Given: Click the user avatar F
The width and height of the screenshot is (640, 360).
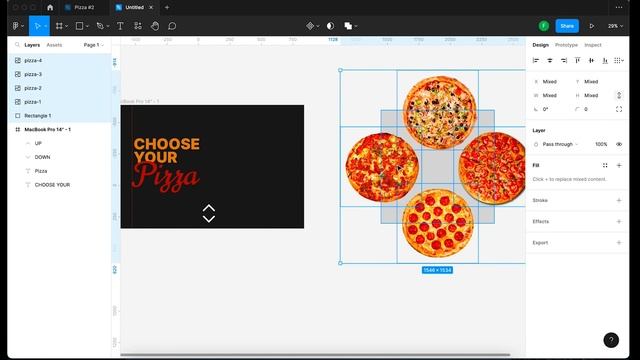Looking at the screenshot, I should click(544, 26).
